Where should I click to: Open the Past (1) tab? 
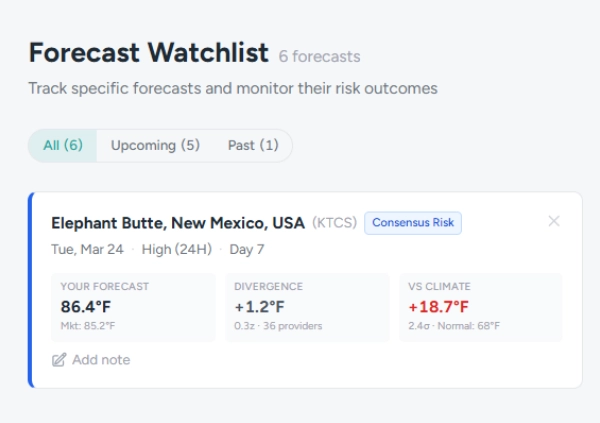(x=253, y=145)
